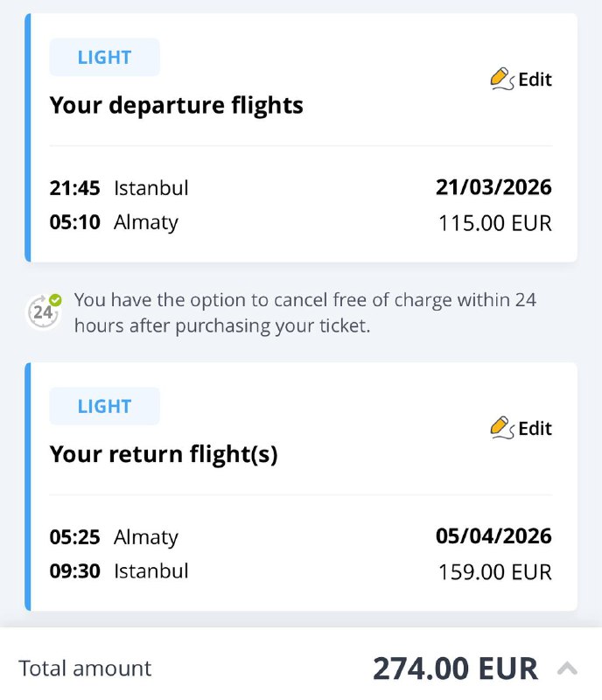This screenshot has width=602, height=700.
Task: Select the LIGHT fare badge on departure card
Action: pos(104,58)
